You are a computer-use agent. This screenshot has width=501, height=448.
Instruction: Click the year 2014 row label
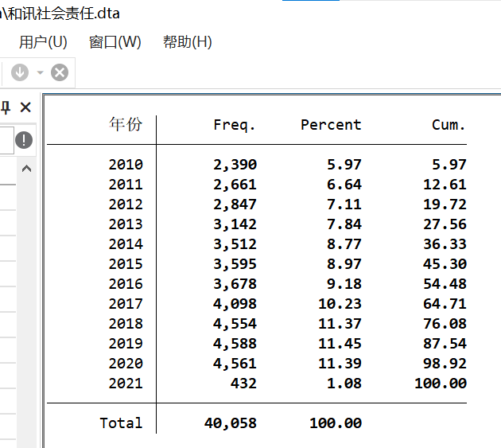(126, 244)
